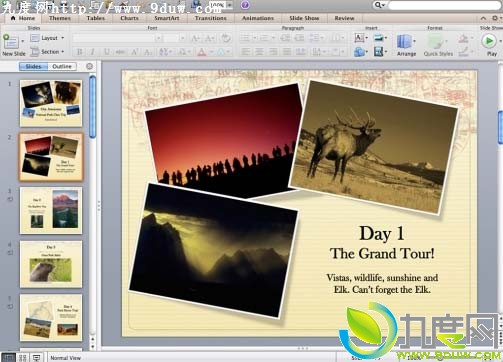Expand the New Slide dropdown arrow
The width and height of the screenshot is (503, 362).
(x=22, y=41)
